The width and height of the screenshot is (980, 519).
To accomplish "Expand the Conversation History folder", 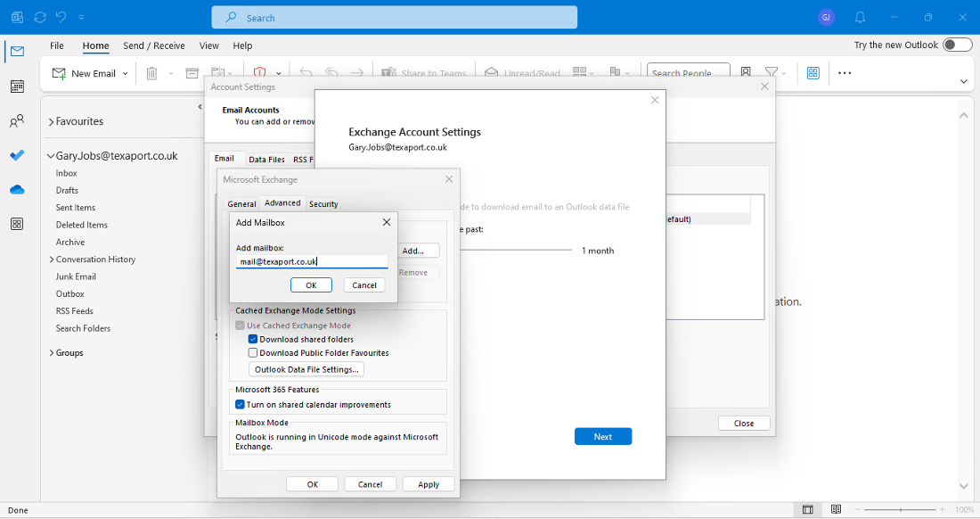I will 51,259.
